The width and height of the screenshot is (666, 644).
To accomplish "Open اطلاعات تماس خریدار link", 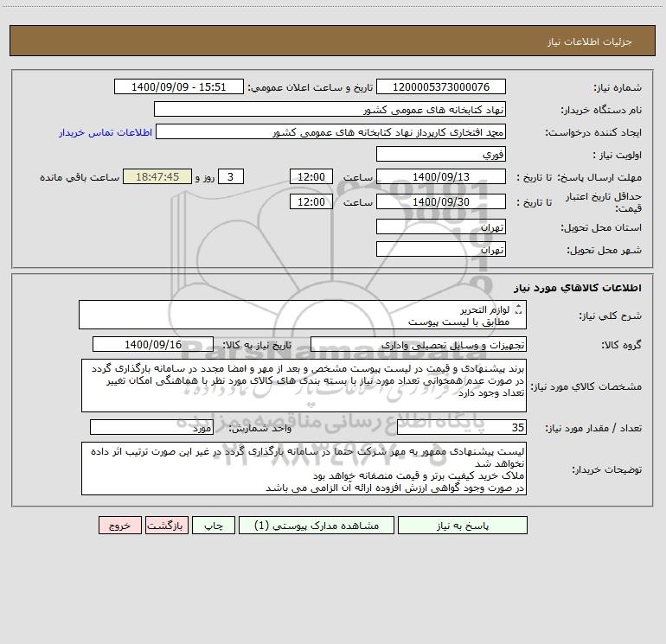I will 106,132.
